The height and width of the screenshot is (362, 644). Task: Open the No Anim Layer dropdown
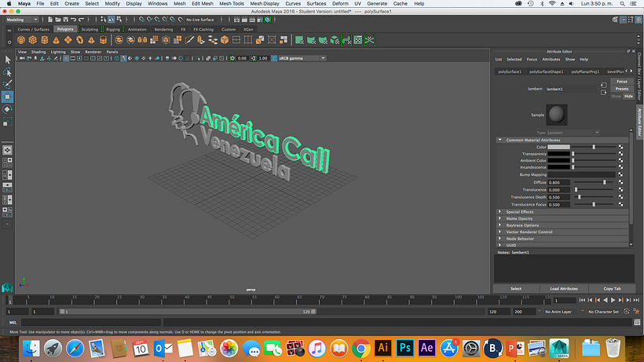point(562,312)
